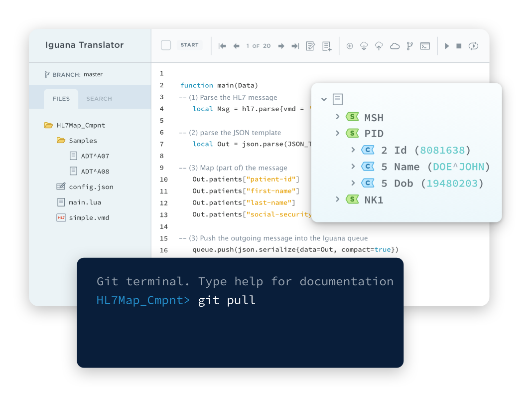Click the cloud upload icon
This screenshot has width=532, height=397.
[x=379, y=46]
